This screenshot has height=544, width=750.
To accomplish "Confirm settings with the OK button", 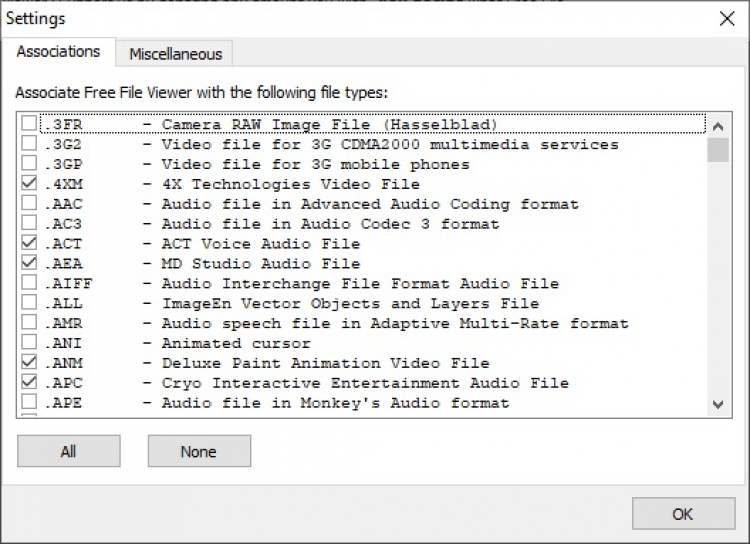I will [683, 514].
